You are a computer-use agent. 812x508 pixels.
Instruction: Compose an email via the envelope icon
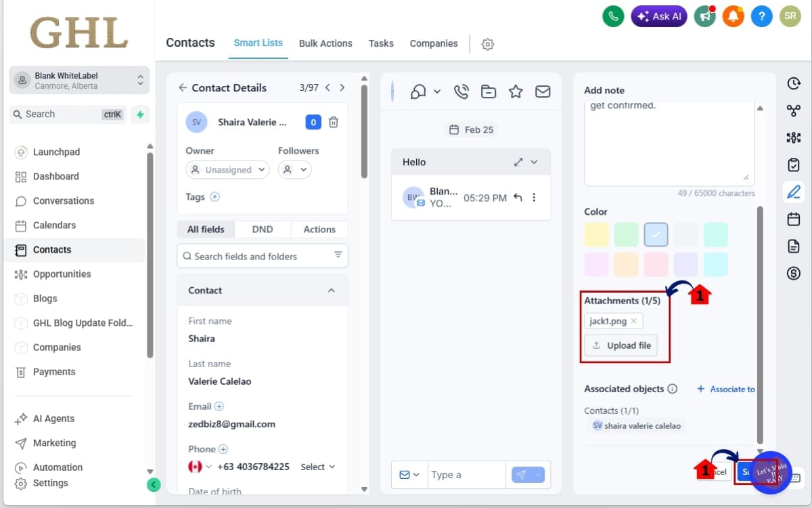(543, 91)
